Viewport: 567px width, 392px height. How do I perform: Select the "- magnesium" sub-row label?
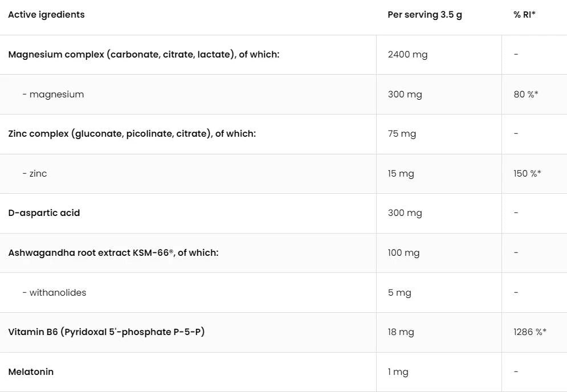tap(53, 95)
